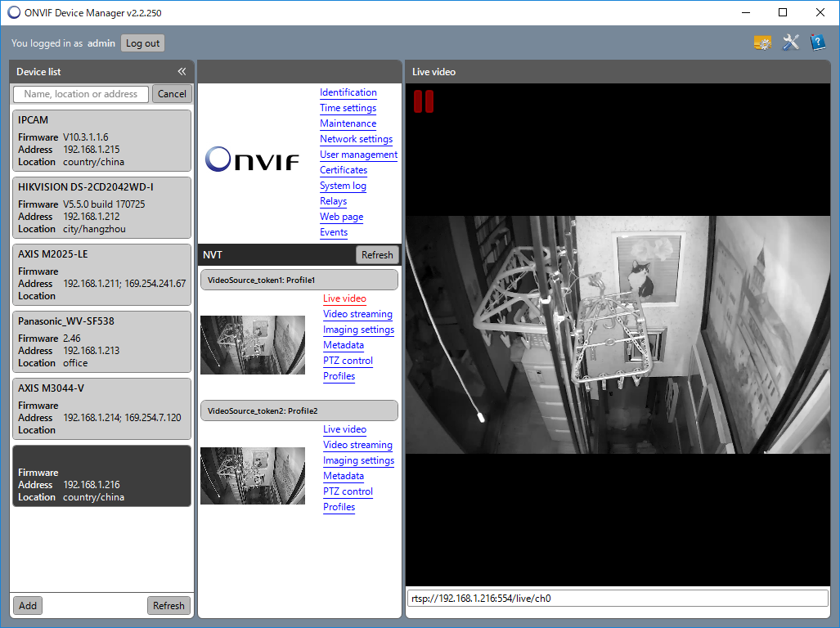
Task: Select the unnamed device at 192.168.1.216
Action: point(101,476)
